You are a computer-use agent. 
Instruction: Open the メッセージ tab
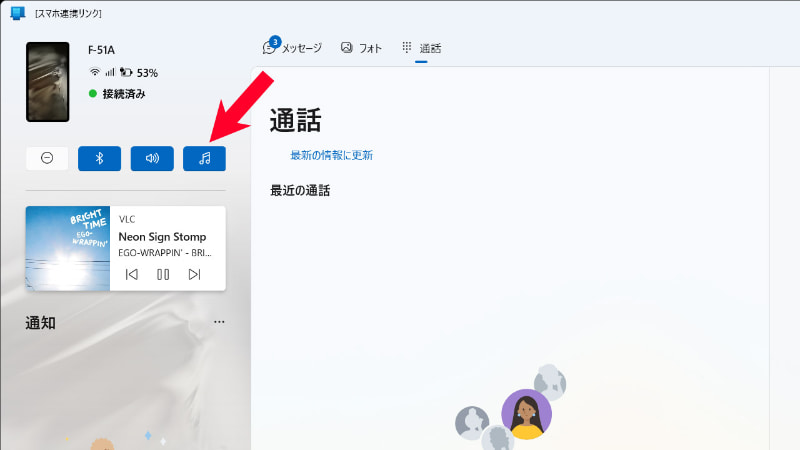pos(292,48)
